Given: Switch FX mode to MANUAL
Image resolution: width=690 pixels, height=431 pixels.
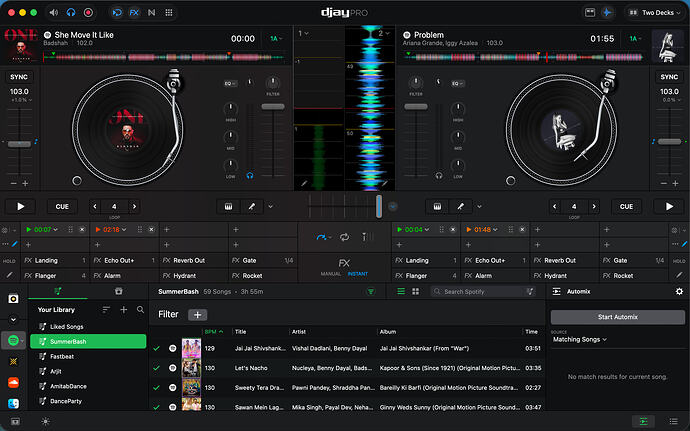Looking at the screenshot, I should (x=330, y=274).
